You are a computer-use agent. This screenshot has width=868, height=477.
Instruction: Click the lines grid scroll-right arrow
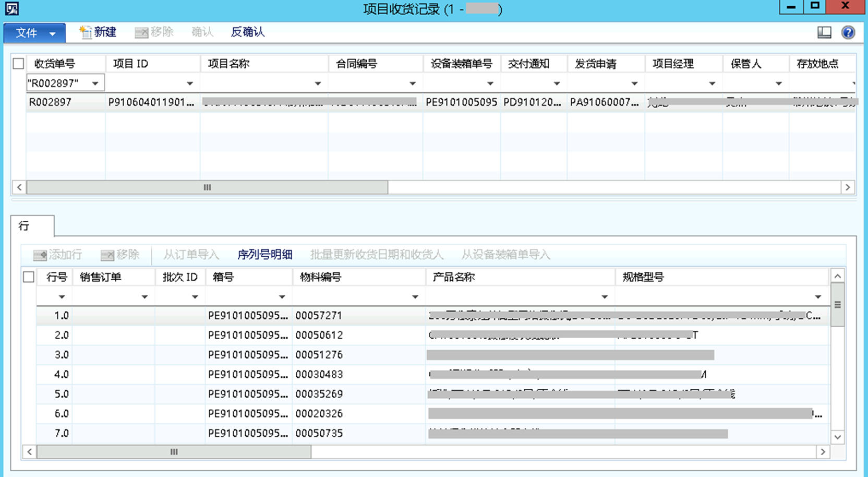click(823, 452)
